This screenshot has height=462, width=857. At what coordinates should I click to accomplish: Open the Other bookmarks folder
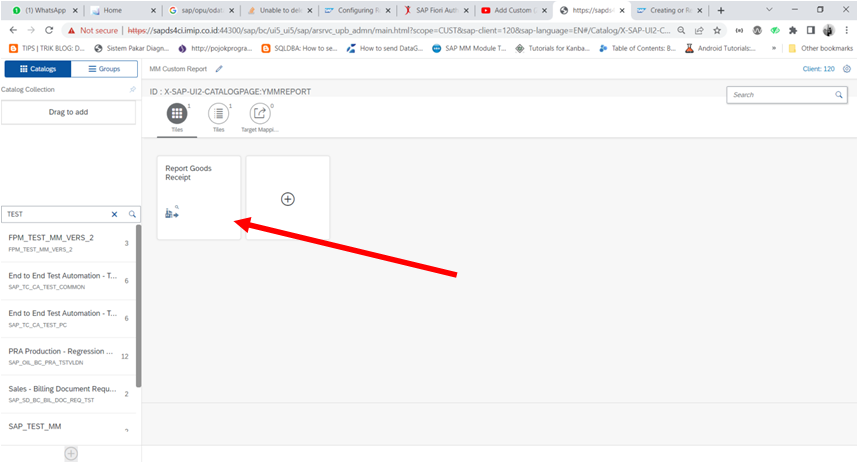pyautogui.click(x=820, y=48)
